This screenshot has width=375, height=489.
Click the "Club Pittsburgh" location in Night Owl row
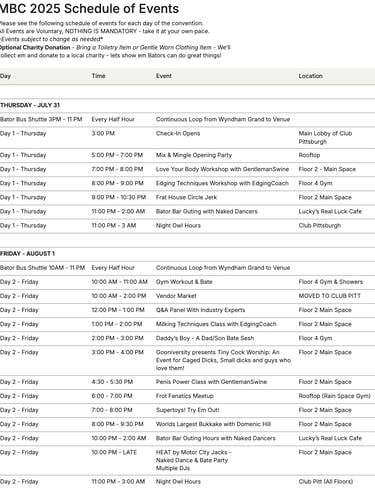click(x=320, y=225)
